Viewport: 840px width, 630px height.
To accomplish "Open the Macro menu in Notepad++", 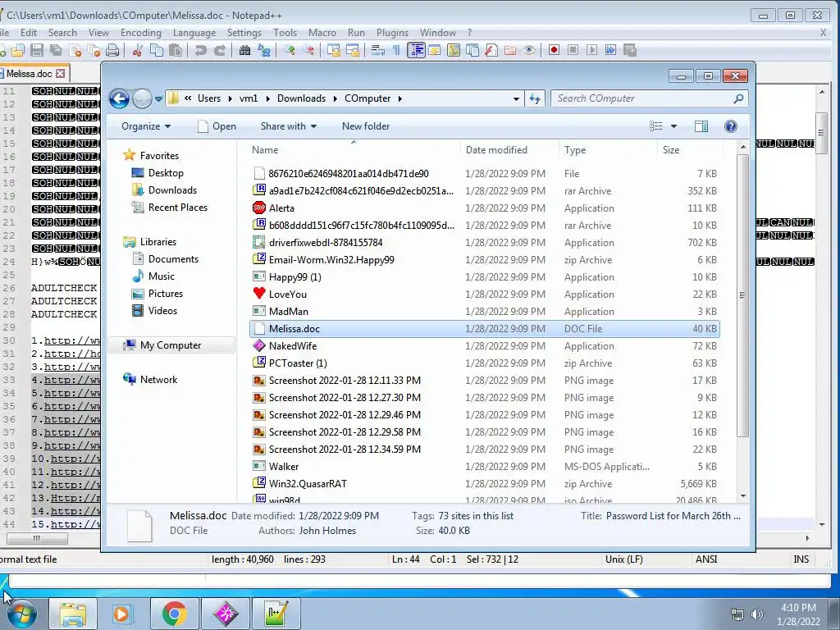I will tap(322, 33).
